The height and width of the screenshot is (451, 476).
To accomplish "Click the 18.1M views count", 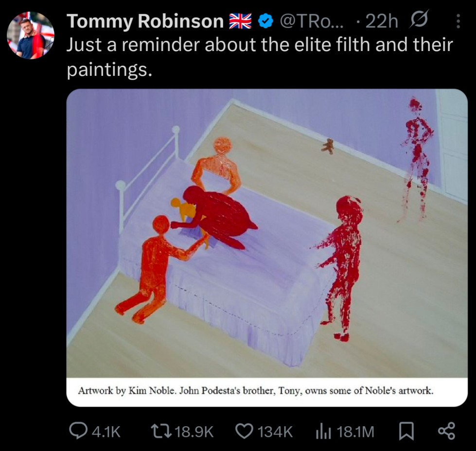I will (x=355, y=432).
